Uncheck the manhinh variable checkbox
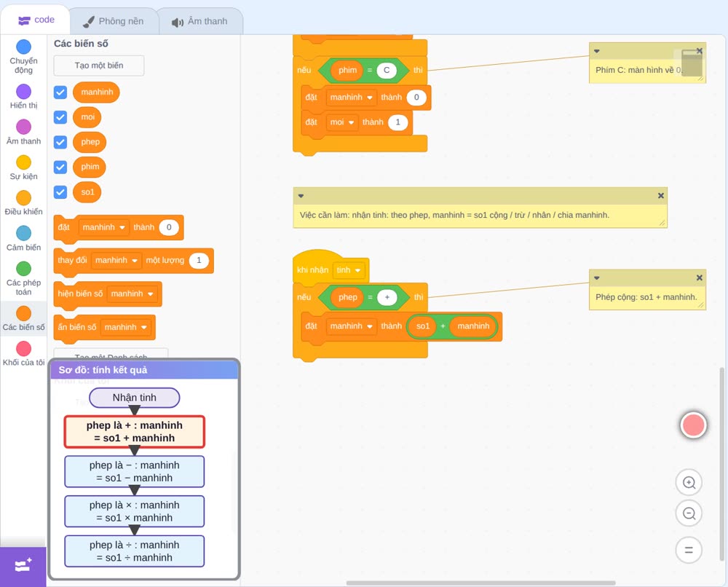 click(60, 92)
